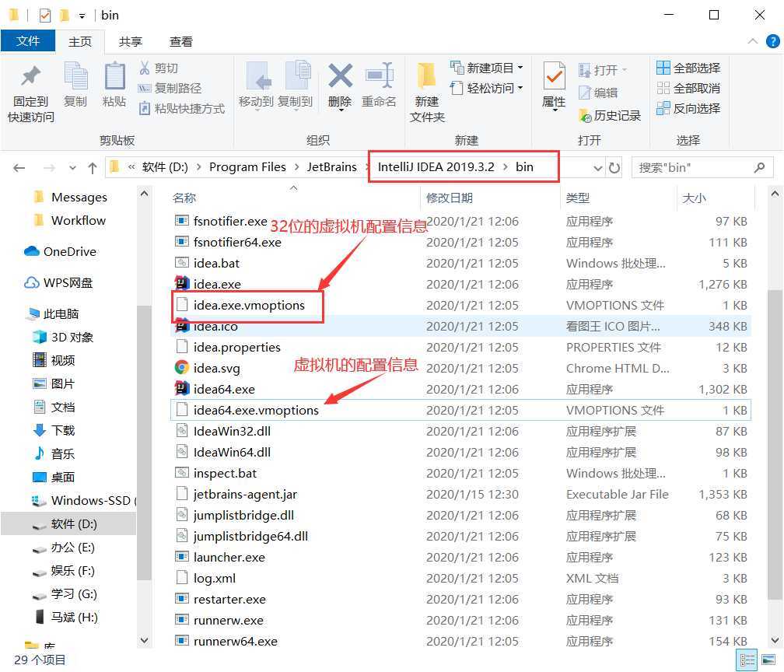Switch to the large icons view layout

(768, 660)
